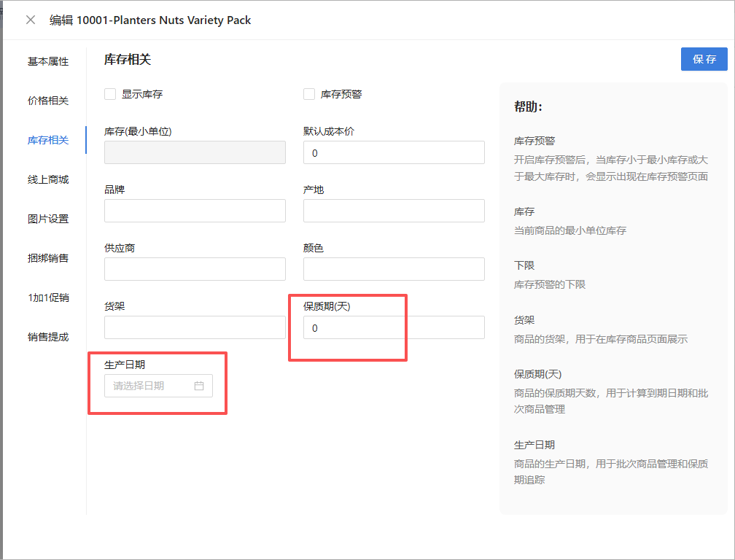Click into the 产地 input box
Viewport: 735px width, 560px height.
pos(394,211)
